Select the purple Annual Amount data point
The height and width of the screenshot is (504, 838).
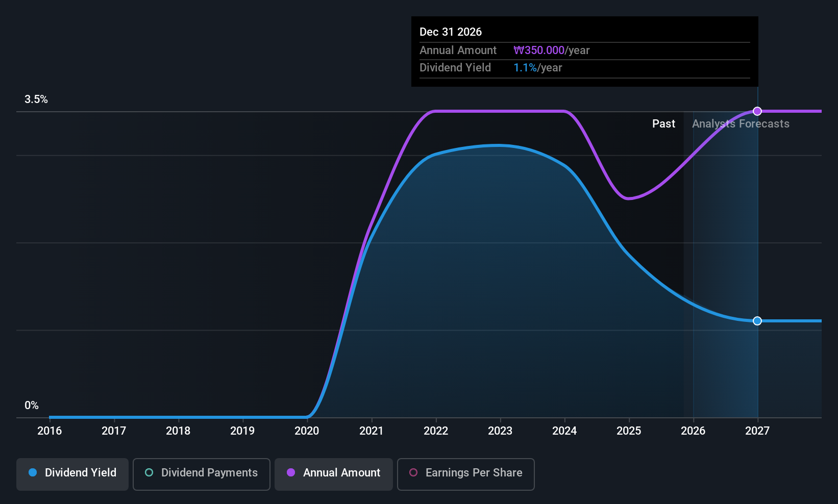point(757,111)
